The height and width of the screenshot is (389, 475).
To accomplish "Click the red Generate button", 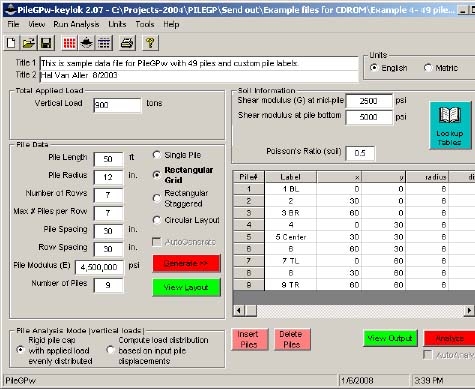I will coord(186,264).
